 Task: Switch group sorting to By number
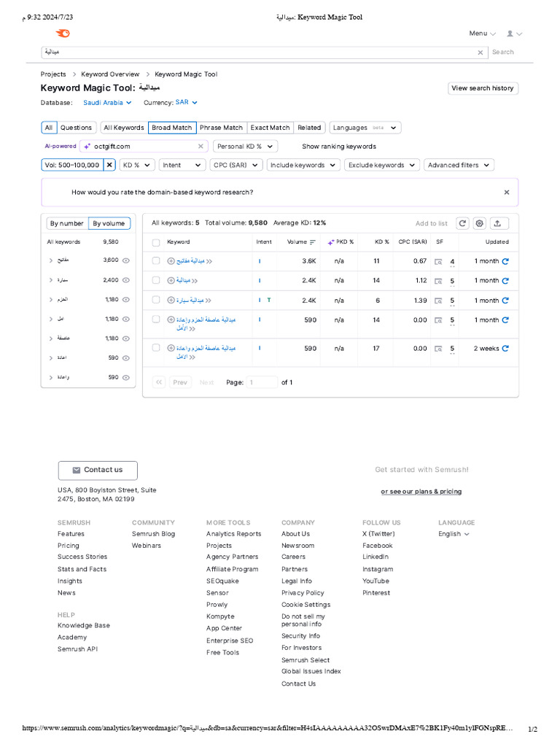click(67, 223)
